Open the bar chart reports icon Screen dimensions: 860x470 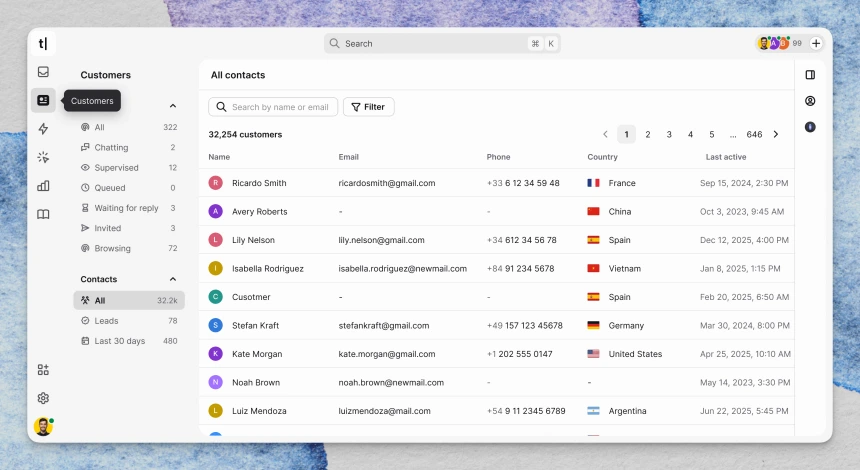click(x=43, y=186)
